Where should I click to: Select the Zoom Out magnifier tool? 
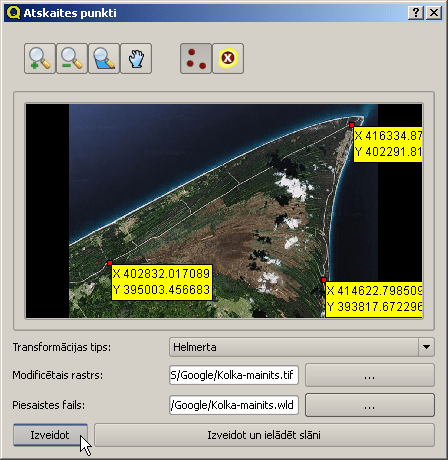[72, 58]
